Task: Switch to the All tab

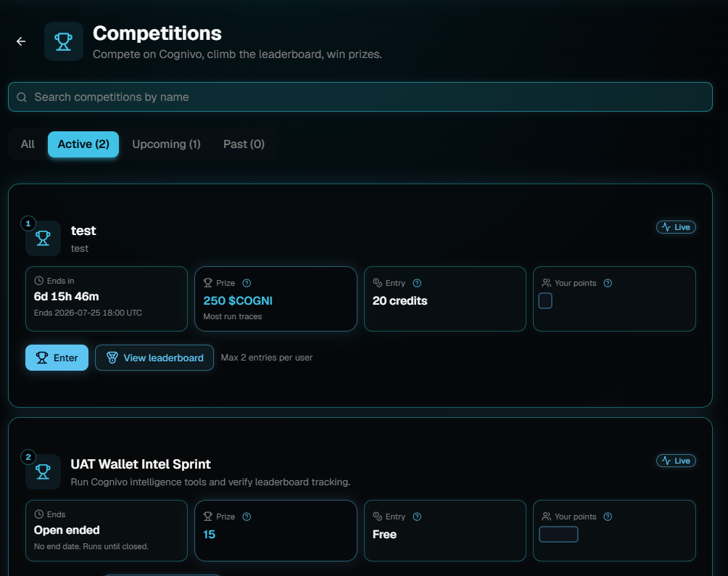Action: (28, 144)
